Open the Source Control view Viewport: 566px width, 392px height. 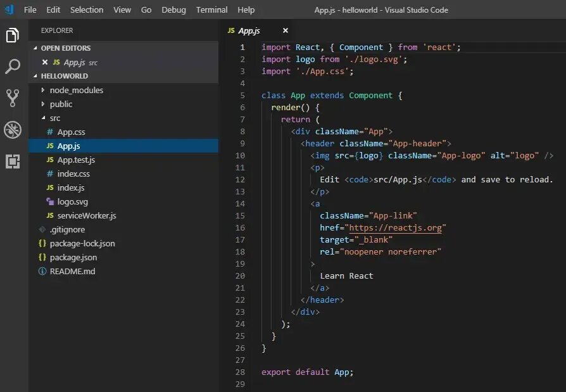coord(13,98)
